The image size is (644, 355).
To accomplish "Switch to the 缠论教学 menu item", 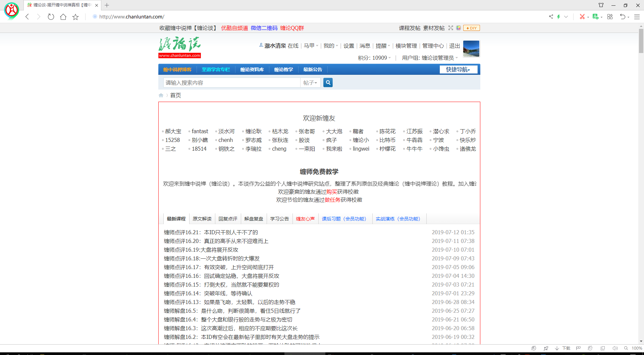I will [283, 69].
